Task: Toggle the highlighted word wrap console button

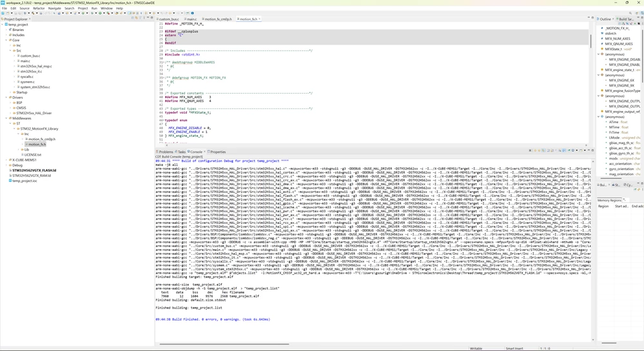Action: pyautogui.click(x=564, y=150)
